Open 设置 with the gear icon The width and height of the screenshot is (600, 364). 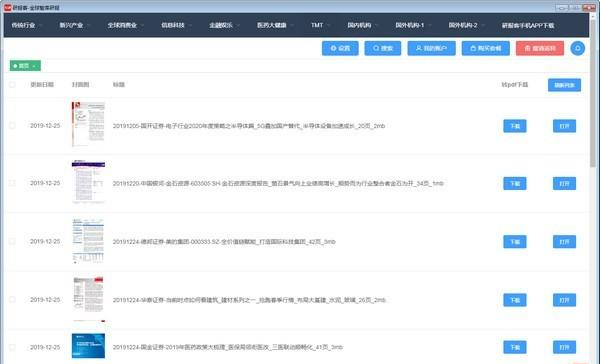tap(340, 48)
